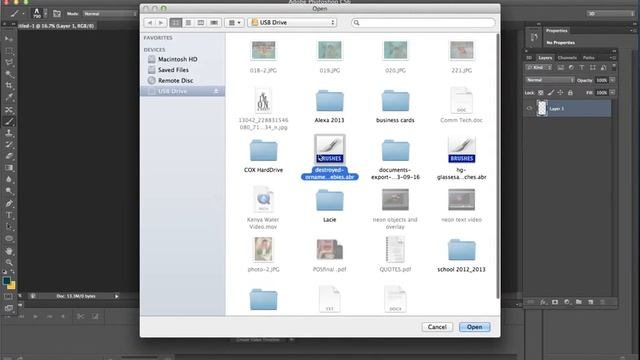Viewport: 640px width, 360px height.
Task: Select the Crop tool
Action: [9, 86]
